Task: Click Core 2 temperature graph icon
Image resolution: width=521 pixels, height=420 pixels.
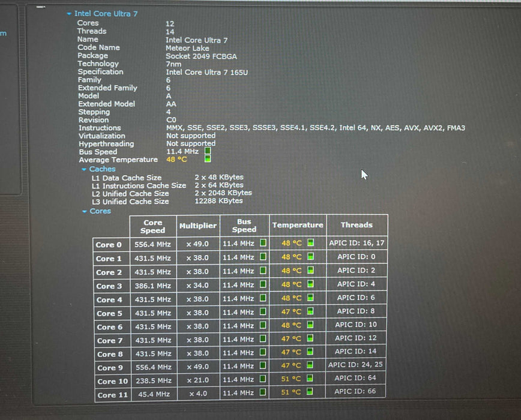Action: [310, 270]
